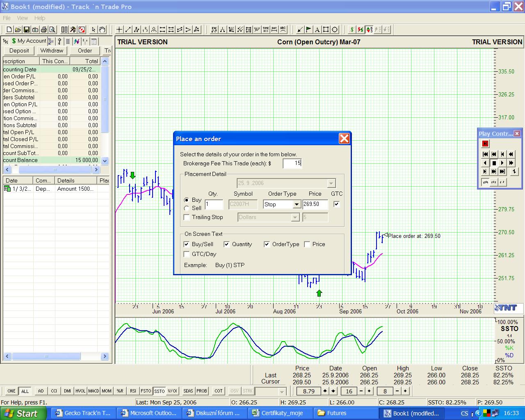This screenshot has height=420, width=525.
Task: Click the camera snapshot toolbar icon
Action: pyautogui.click(x=35, y=30)
